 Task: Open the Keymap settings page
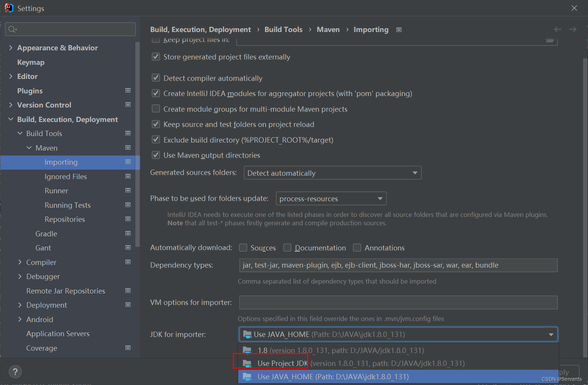[31, 62]
